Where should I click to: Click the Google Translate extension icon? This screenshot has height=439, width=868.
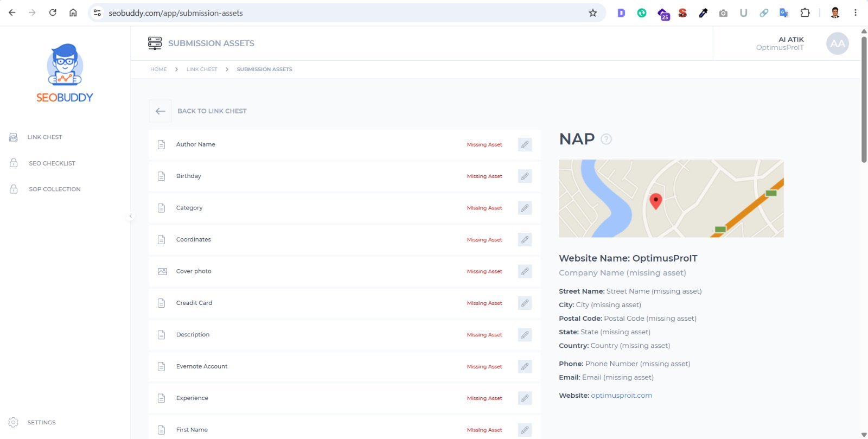[784, 13]
